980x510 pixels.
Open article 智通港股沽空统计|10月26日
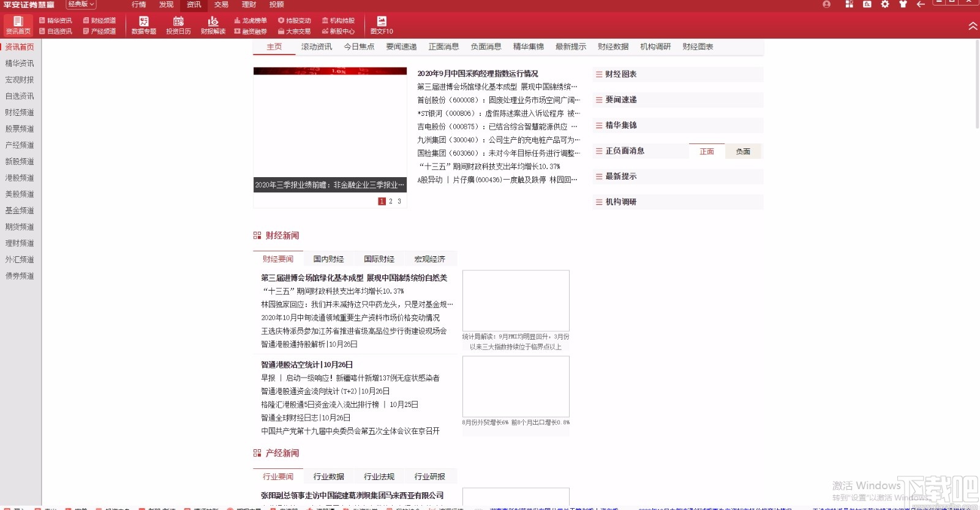click(307, 365)
